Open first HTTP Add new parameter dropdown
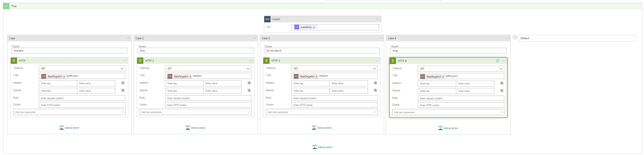Image resolution: width=644 pixels, height=155 pixels. tap(69, 112)
